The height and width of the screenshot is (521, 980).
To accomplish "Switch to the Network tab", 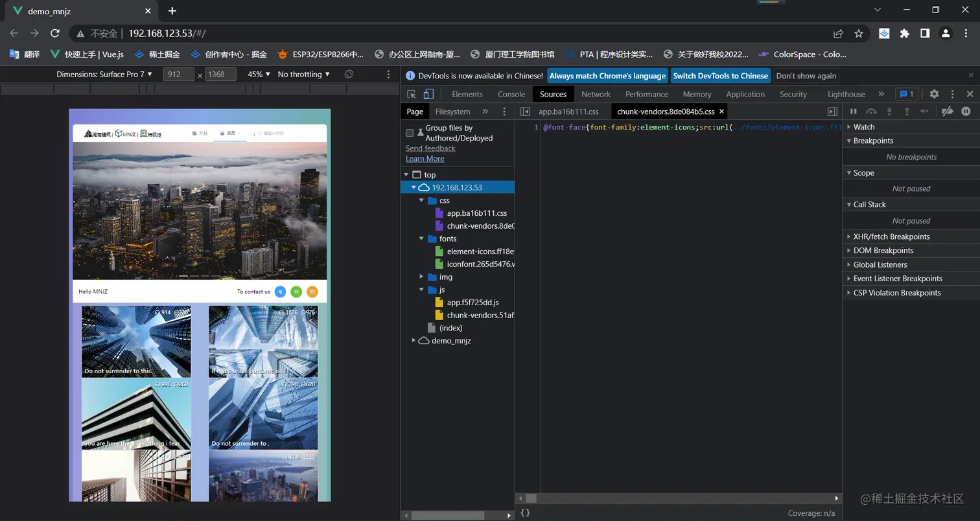I will (x=596, y=94).
